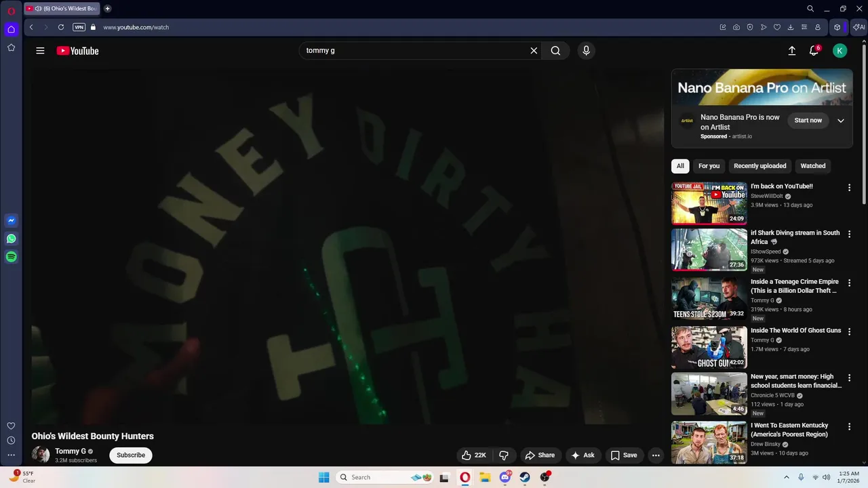Open Messenger in Opera sidebar

click(x=11, y=220)
